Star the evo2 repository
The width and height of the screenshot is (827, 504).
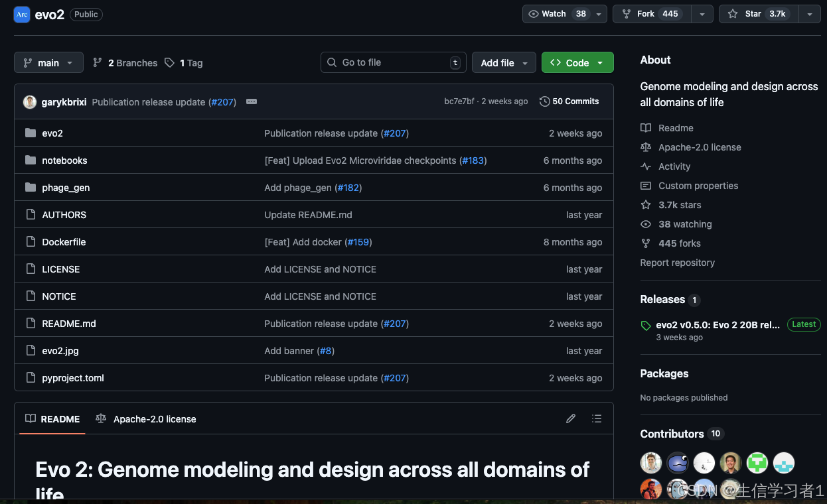[759, 14]
